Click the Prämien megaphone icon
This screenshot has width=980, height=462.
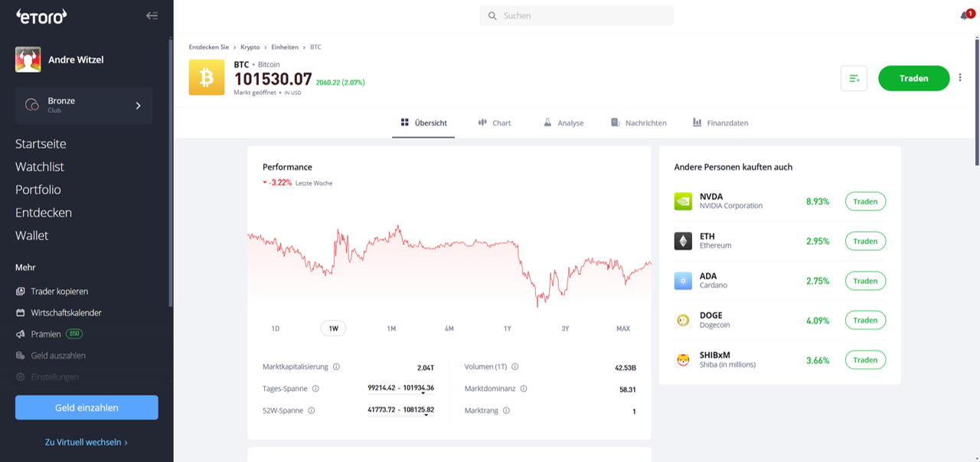[21, 334]
